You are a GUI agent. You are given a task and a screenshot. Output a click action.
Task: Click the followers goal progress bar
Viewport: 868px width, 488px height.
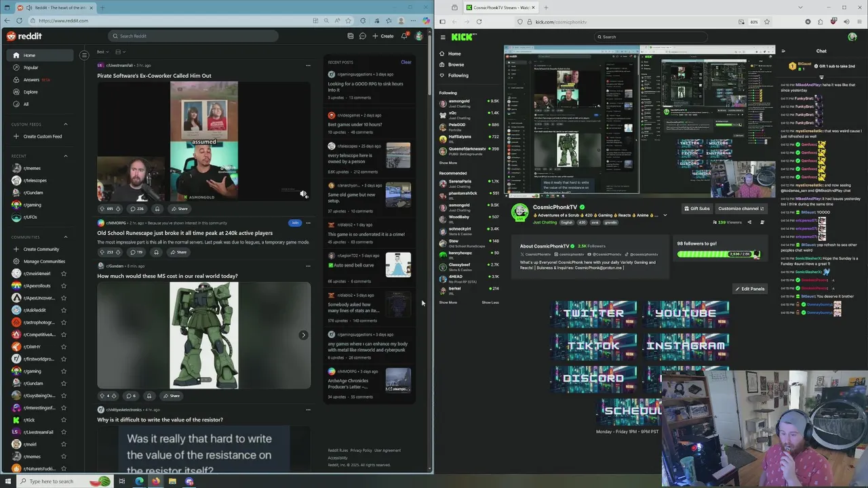coord(718,254)
